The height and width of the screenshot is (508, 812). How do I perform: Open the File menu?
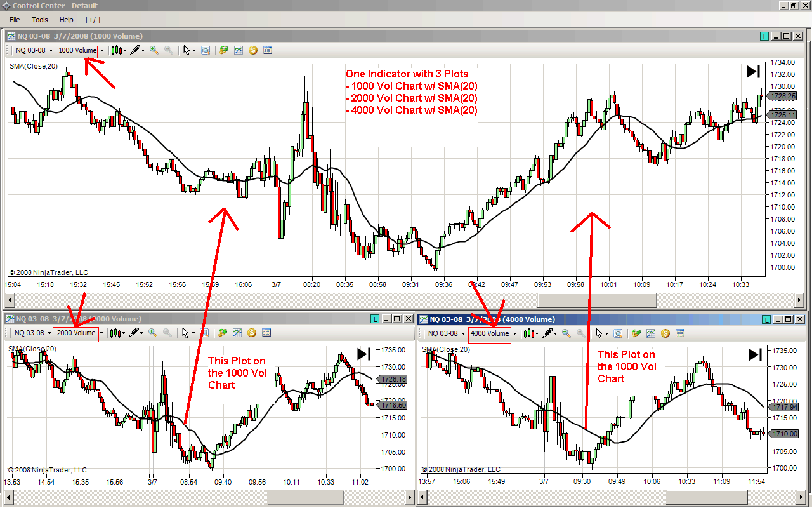15,20
